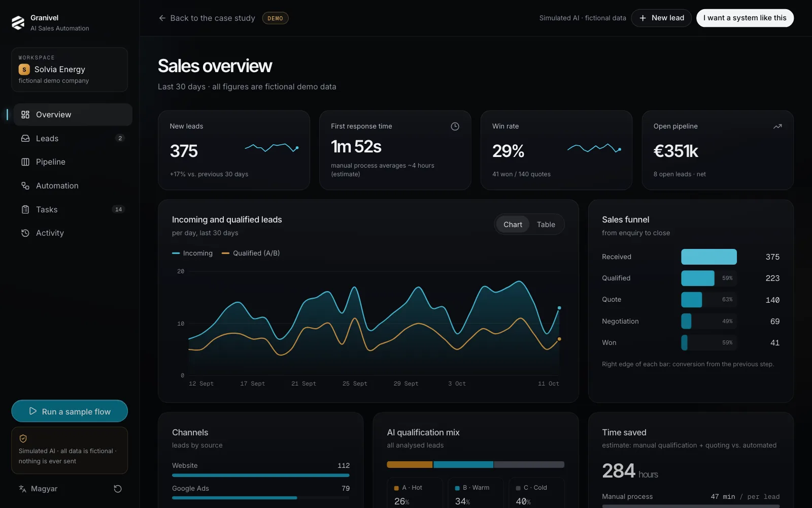
Task: Open the Leads section
Action: coord(73,138)
